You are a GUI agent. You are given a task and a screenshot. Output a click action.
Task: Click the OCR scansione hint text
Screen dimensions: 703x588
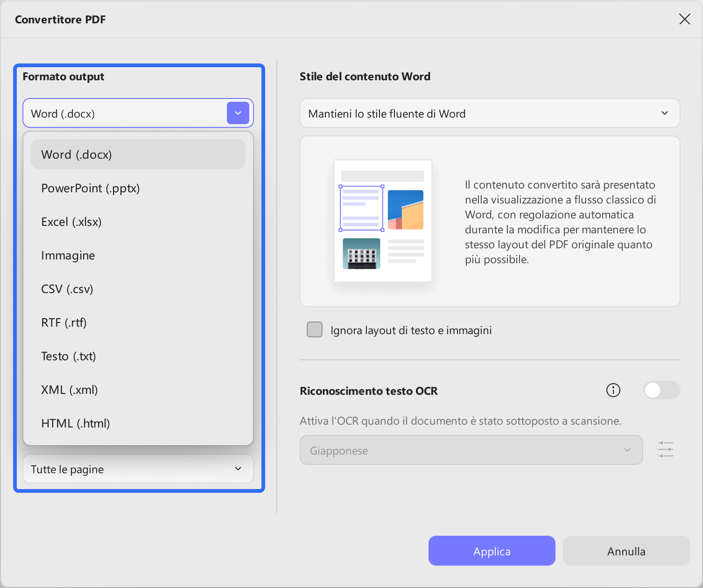tap(460, 420)
